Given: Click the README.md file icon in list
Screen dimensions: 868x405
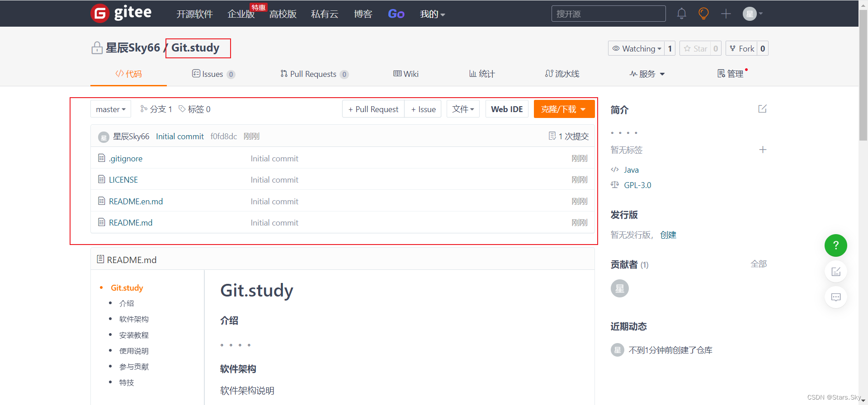Looking at the screenshot, I should tap(102, 222).
